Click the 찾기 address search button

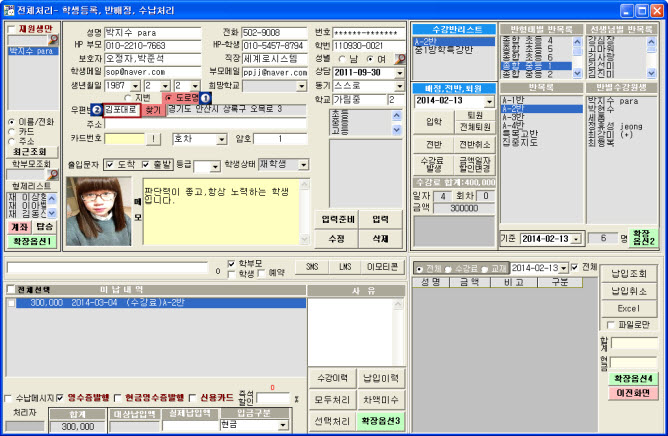tap(153, 110)
